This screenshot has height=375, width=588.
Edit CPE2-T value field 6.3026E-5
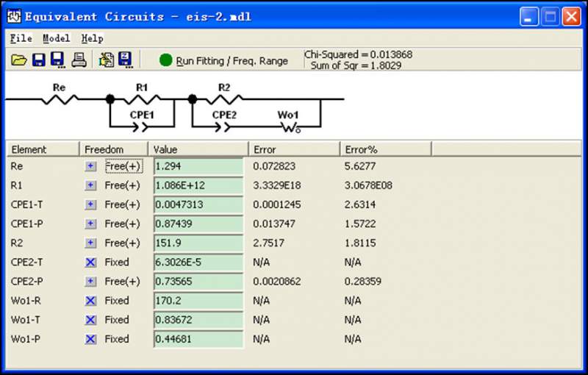coord(198,262)
